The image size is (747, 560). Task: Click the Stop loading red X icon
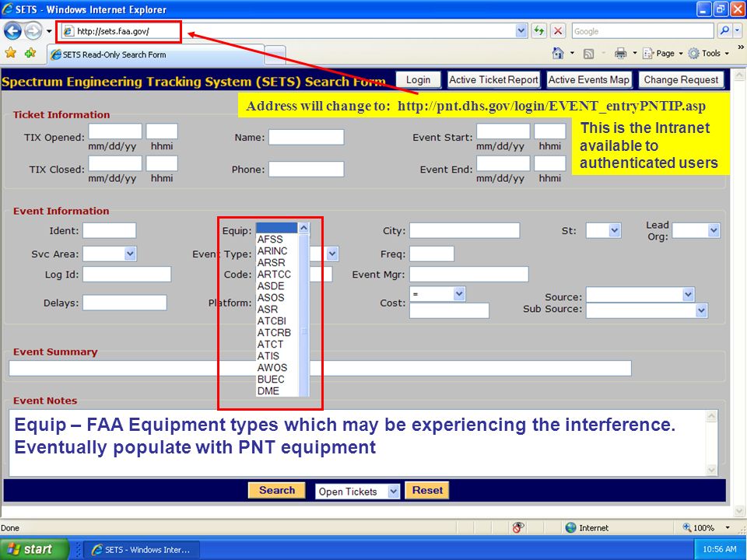pyautogui.click(x=558, y=31)
